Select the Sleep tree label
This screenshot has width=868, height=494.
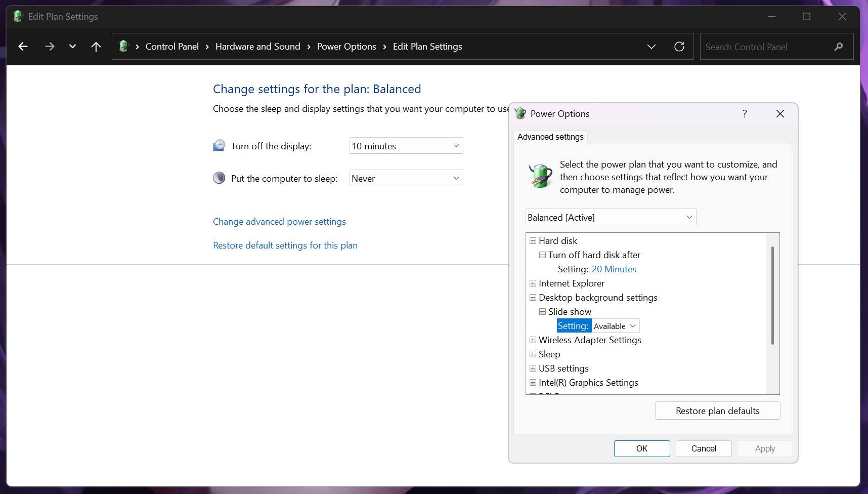pyautogui.click(x=549, y=354)
